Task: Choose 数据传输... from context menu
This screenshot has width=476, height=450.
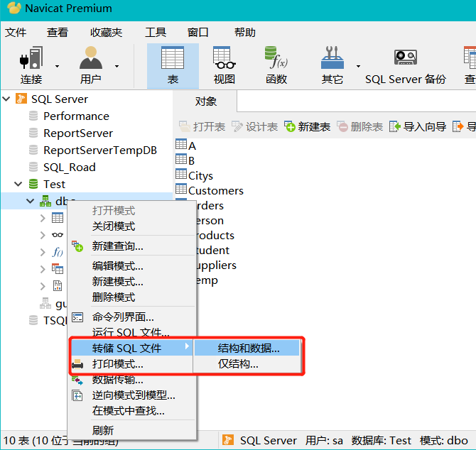Action: (118, 380)
